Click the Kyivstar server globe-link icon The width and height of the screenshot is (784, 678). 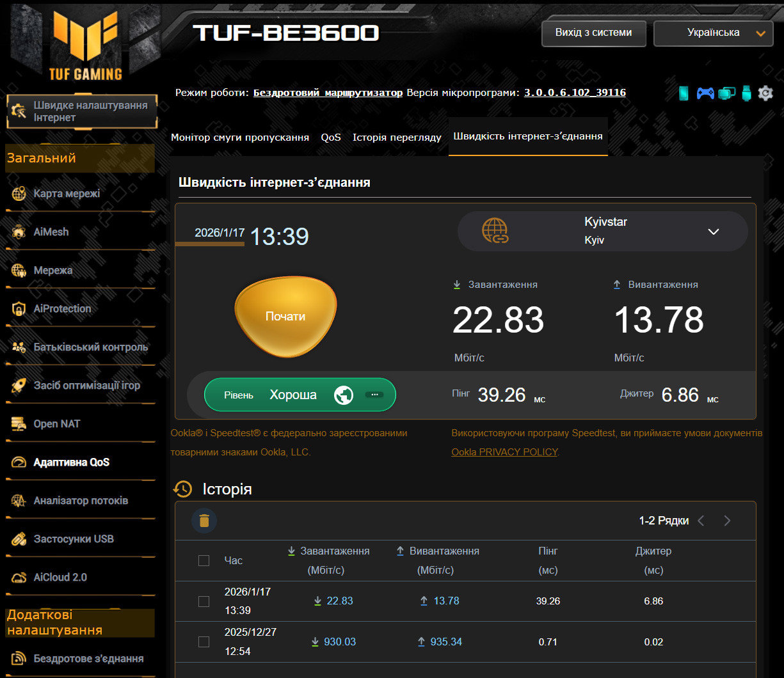click(495, 231)
